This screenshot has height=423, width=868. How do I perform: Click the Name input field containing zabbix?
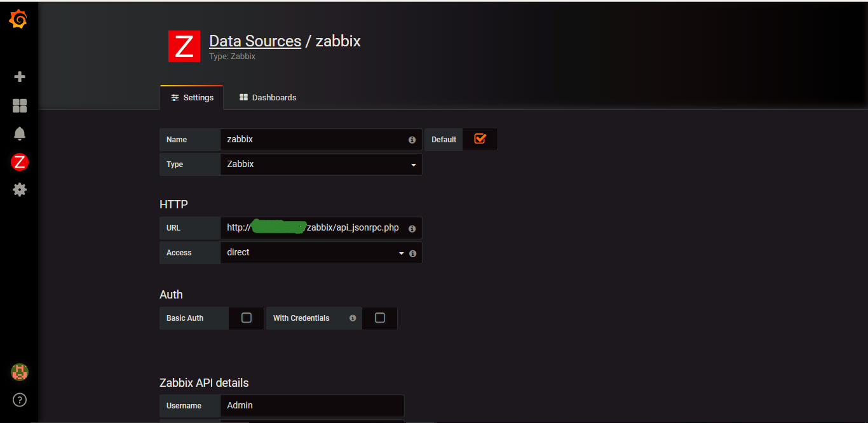[x=321, y=140]
